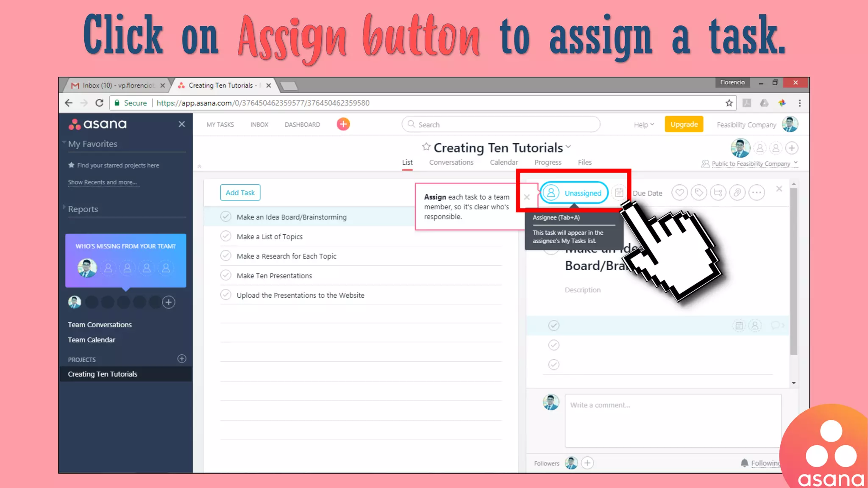Open Chrome's three-dot menu
Image resolution: width=868 pixels, height=488 pixels.
800,103
